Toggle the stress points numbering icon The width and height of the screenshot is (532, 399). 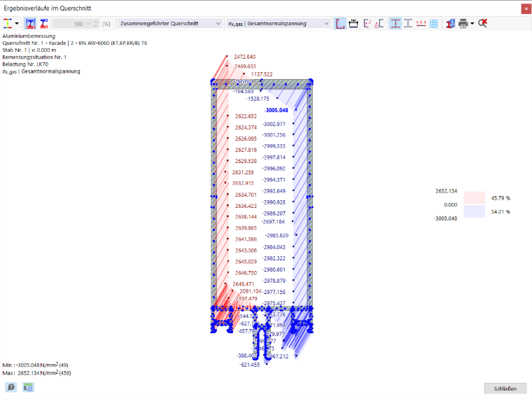point(31,23)
